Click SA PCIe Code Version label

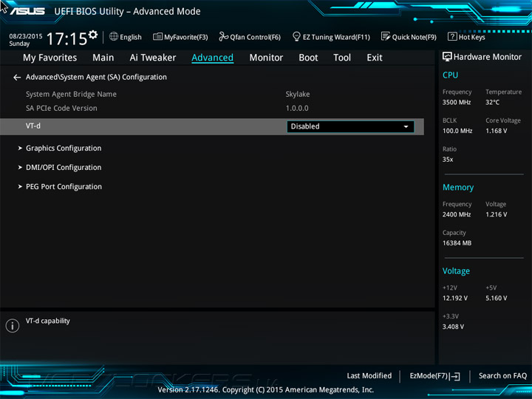tap(61, 108)
